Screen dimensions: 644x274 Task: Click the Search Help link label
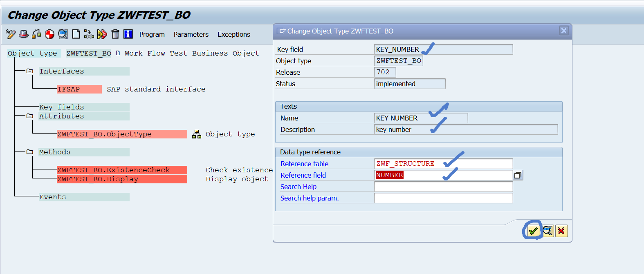click(298, 187)
